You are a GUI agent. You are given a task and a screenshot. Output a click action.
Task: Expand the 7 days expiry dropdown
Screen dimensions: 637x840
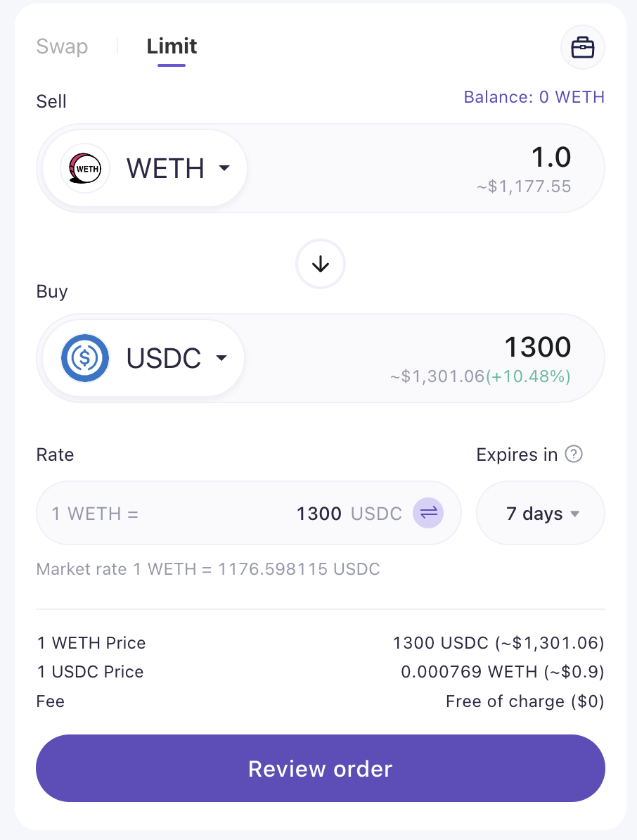(x=541, y=513)
